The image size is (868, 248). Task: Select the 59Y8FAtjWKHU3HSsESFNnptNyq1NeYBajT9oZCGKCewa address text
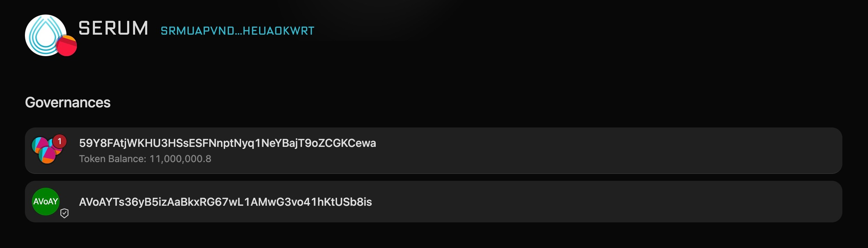227,143
